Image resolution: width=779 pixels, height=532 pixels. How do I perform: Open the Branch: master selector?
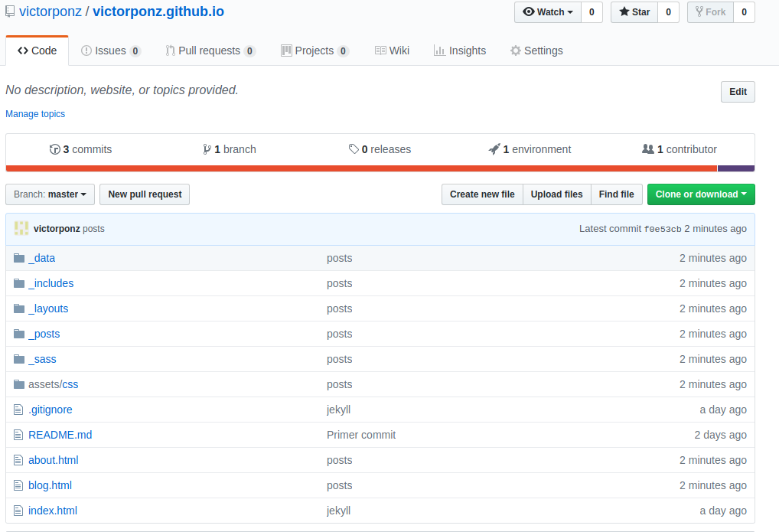click(x=50, y=194)
